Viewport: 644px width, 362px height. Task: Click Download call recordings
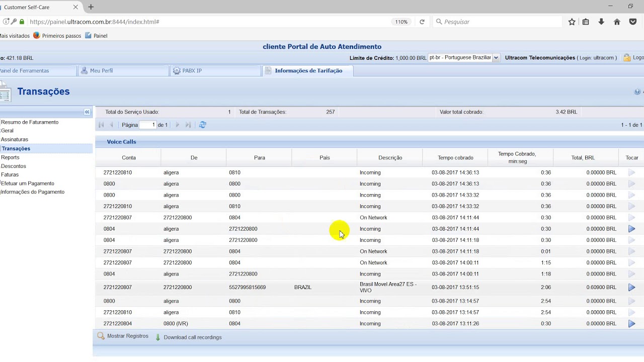click(188, 337)
